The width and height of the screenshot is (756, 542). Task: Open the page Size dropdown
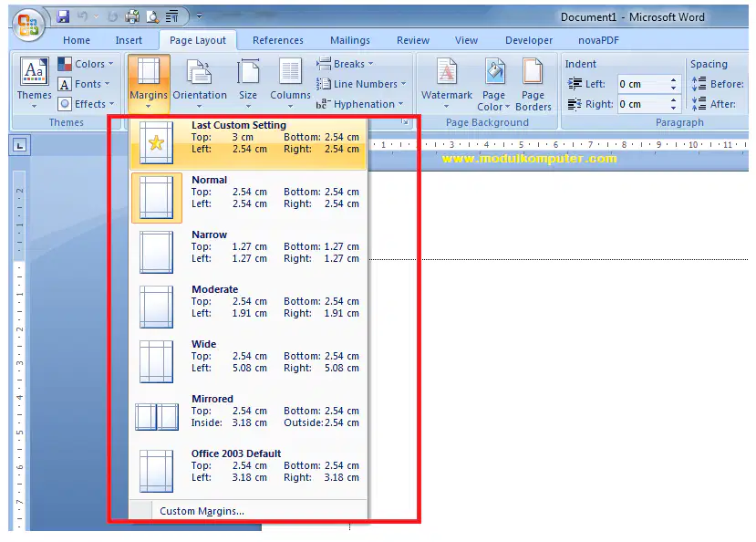click(x=248, y=83)
